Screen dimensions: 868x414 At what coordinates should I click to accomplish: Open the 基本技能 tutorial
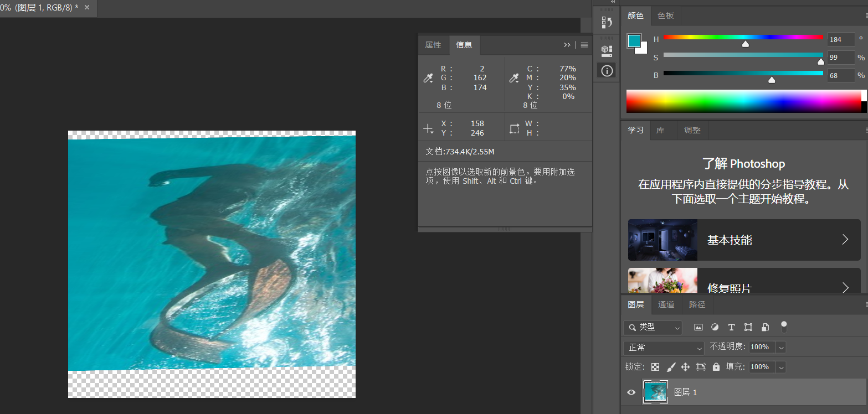click(x=744, y=239)
